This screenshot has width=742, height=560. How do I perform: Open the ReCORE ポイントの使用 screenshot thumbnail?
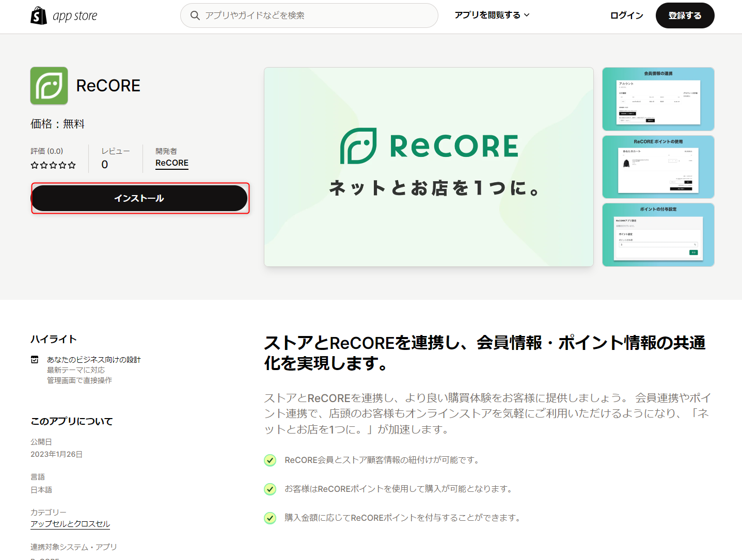click(x=658, y=167)
